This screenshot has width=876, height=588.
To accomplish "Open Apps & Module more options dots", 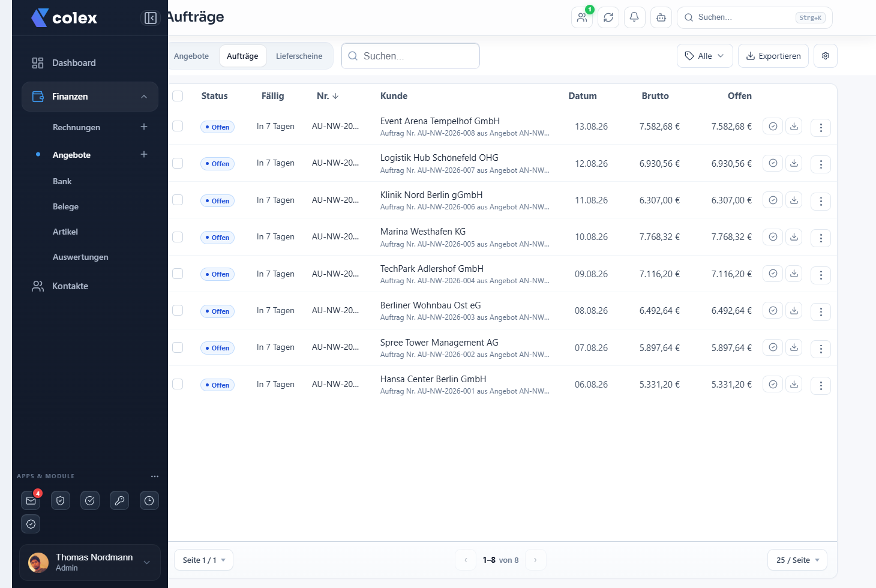I will 155,476.
